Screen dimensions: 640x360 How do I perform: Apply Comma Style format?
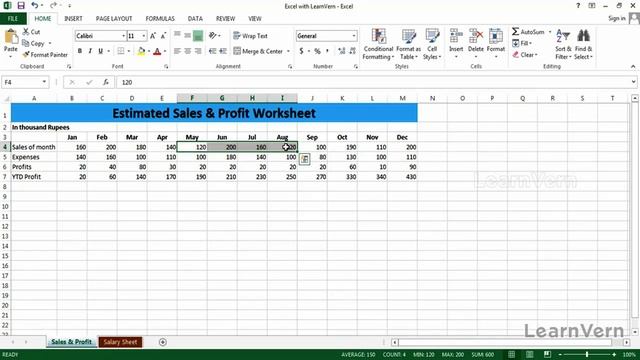coord(327,51)
